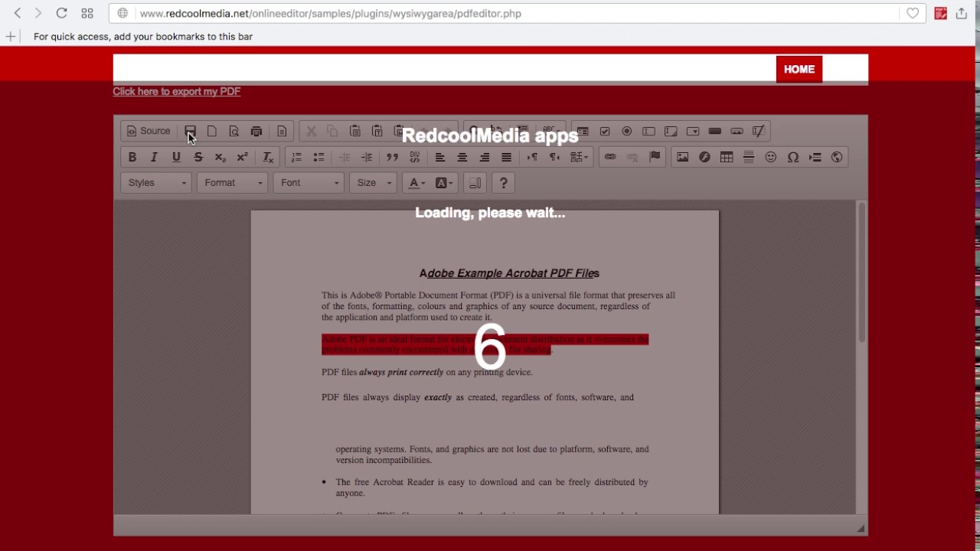Insert a Table
The width and height of the screenshot is (980, 551).
pos(727,157)
